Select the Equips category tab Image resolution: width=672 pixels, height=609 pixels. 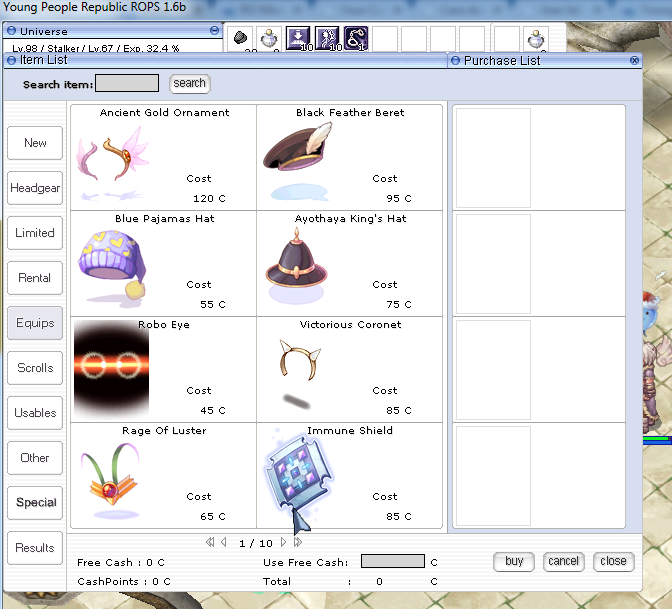click(35, 323)
